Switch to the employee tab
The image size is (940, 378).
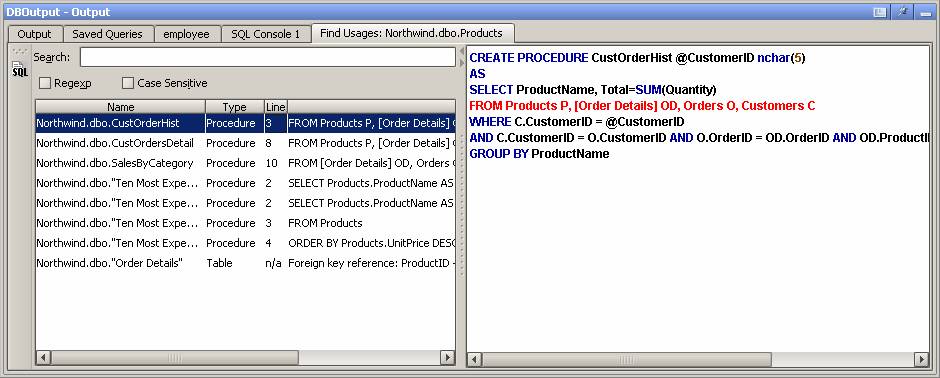(186, 34)
